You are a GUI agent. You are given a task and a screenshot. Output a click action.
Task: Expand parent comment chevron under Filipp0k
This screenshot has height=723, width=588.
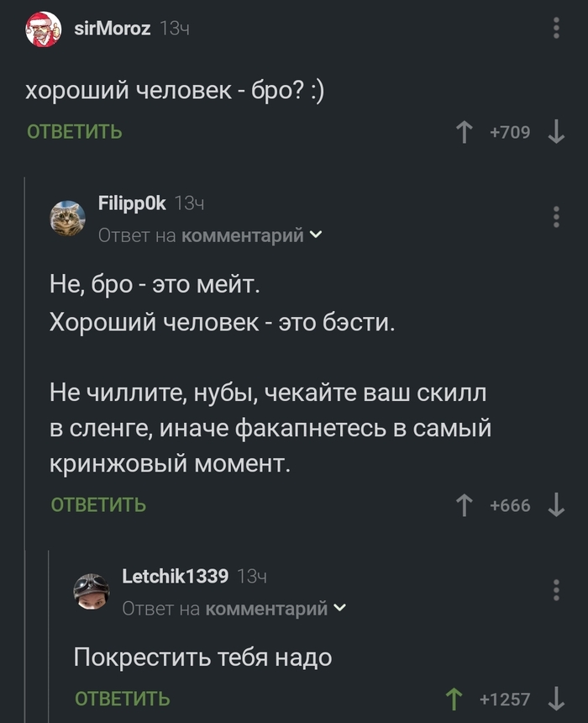(315, 235)
